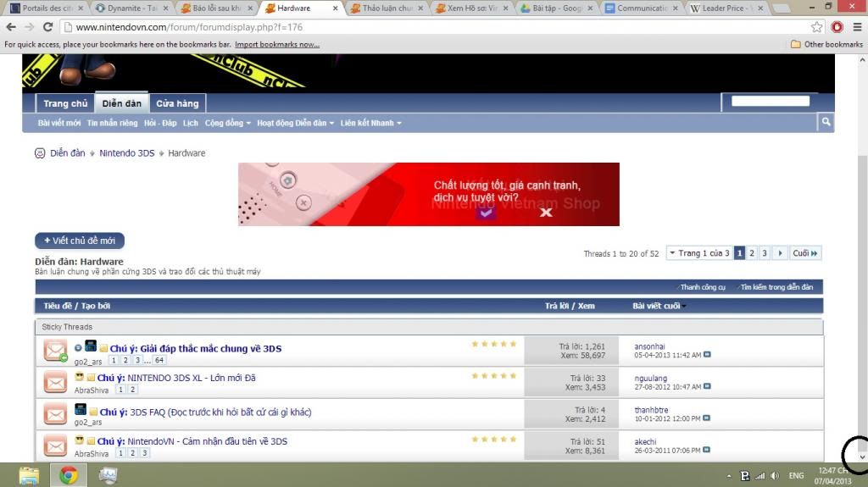Click the next page arrow in pagination
The width and height of the screenshot is (868, 487).
click(x=780, y=253)
